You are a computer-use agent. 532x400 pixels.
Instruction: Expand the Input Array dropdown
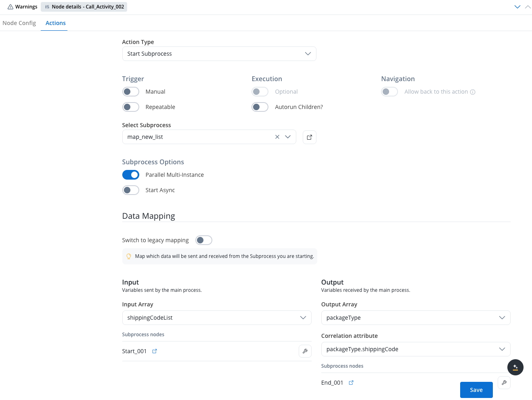point(217,318)
